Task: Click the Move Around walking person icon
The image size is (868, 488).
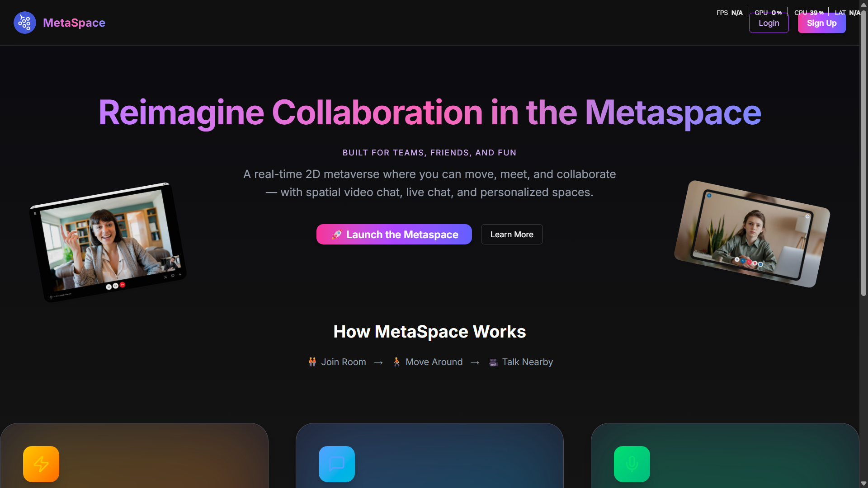Action: pyautogui.click(x=396, y=362)
